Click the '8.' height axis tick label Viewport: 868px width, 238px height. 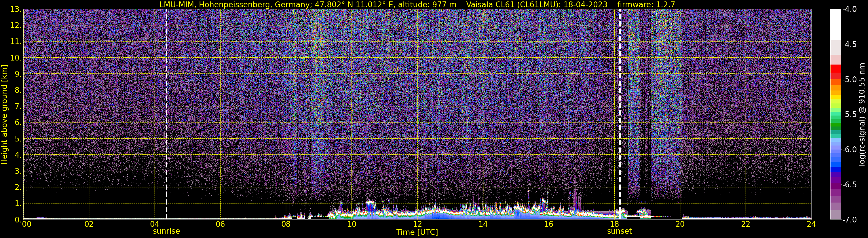click(18, 90)
